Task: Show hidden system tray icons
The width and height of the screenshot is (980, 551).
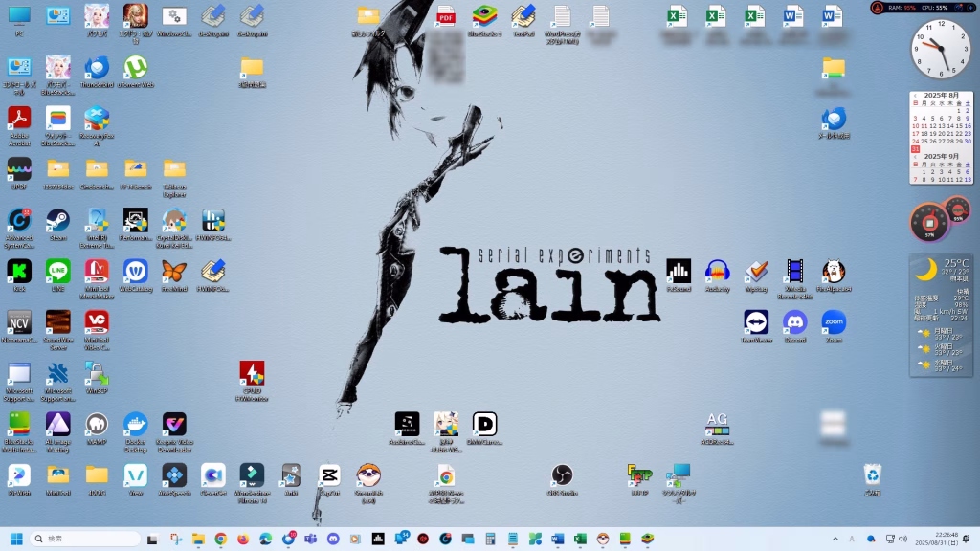Action: (x=835, y=539)
